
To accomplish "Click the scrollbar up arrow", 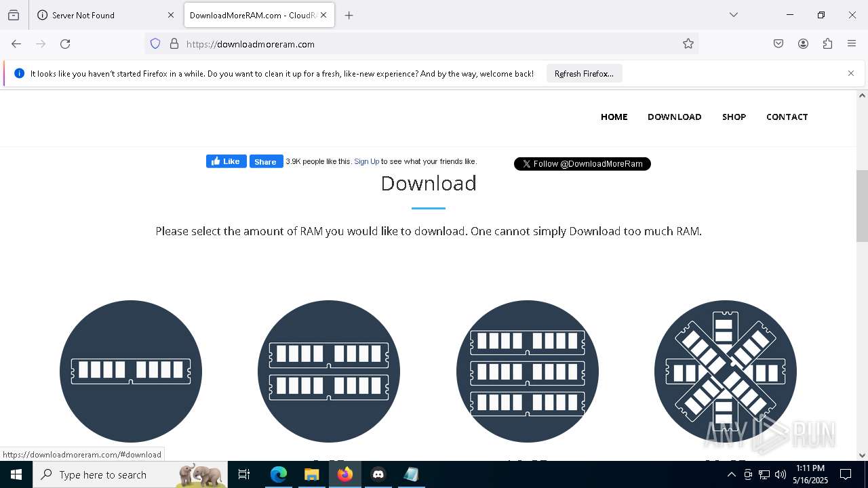I will [862, 96].
